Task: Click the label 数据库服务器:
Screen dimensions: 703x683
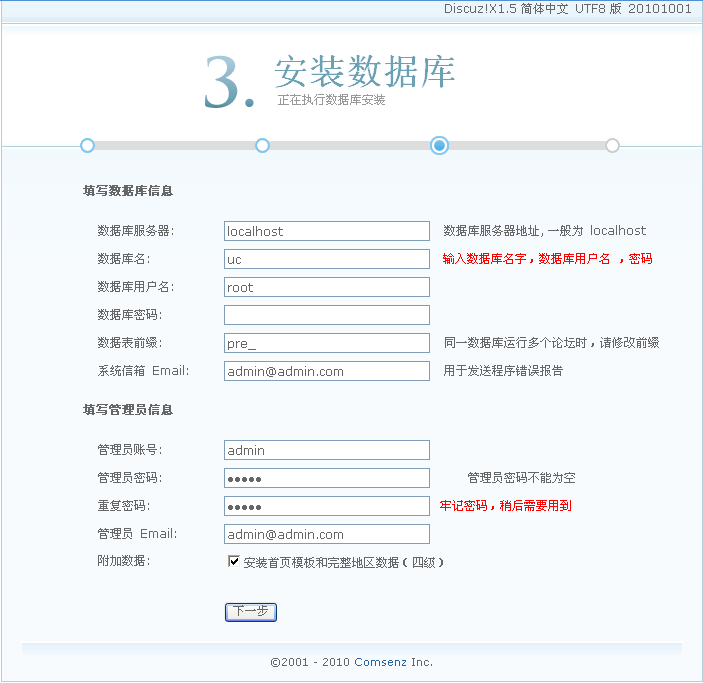Action: (136, 231)
